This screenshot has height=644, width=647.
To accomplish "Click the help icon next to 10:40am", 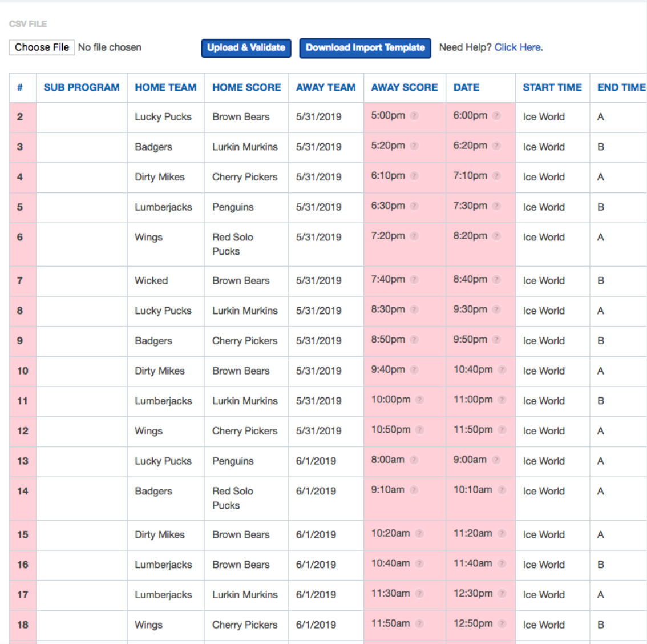I will click(419, 564).
